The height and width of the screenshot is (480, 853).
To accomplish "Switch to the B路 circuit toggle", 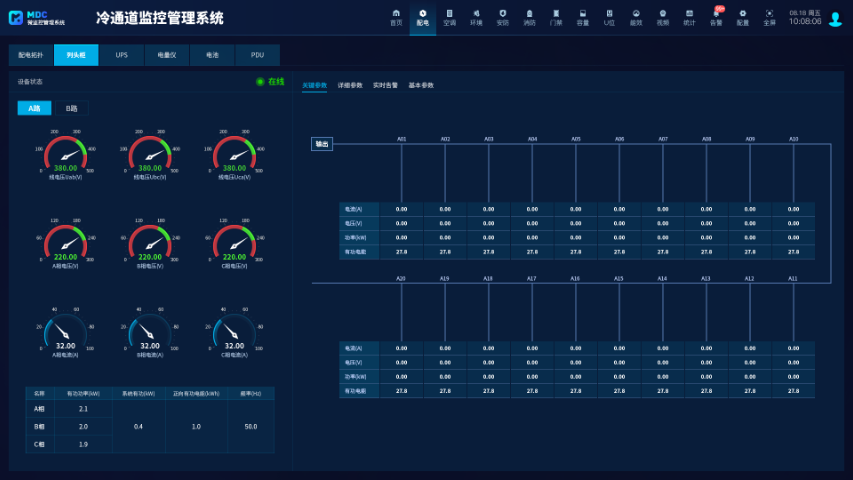I will 71,108.
